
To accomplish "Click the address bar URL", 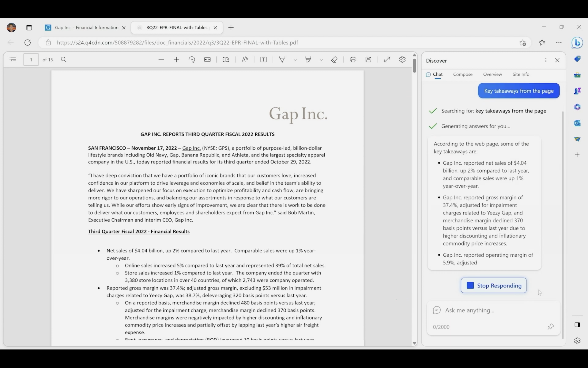I will click(x=177, y=43).
